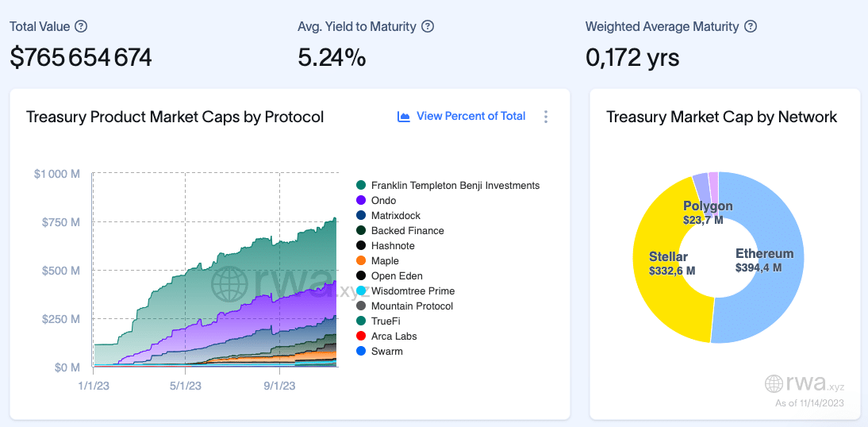
Task: Select the Swarm legend entry
Action: pyautogui.click(x=386, y=352)
